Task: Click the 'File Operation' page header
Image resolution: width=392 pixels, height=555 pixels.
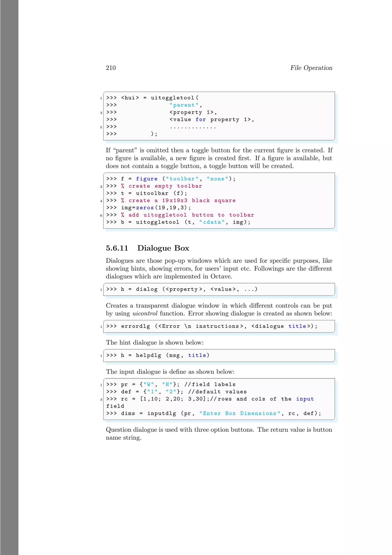Action: (x=311, y=68)
